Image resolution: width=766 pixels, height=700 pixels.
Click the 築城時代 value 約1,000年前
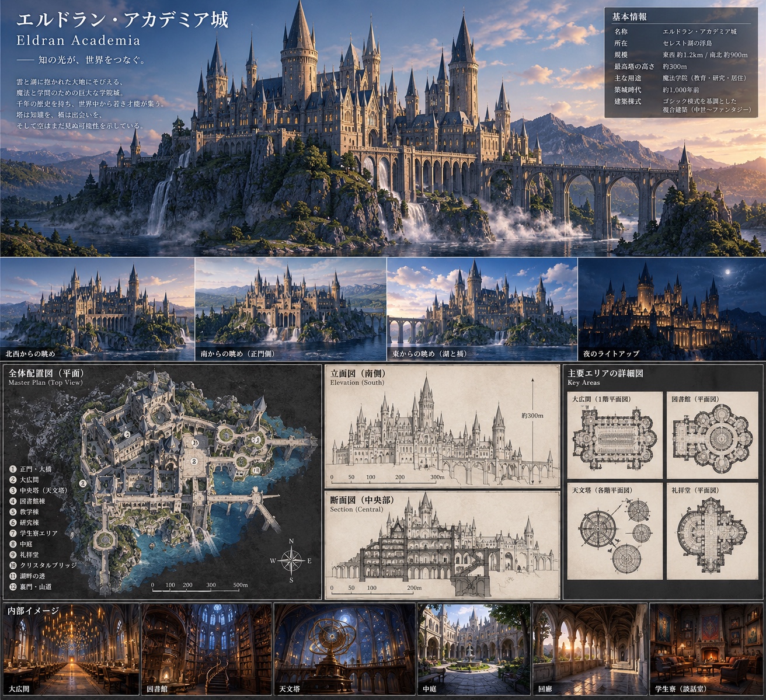tap(681, 90)
